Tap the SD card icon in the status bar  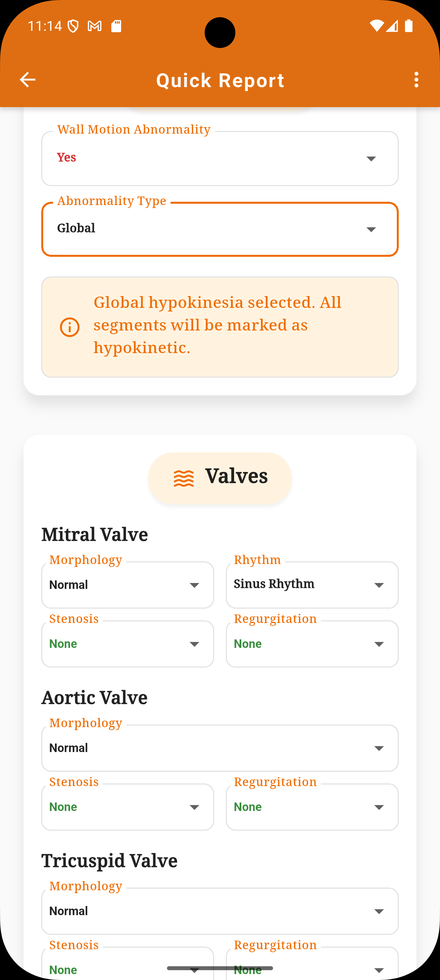(x=116, y=26)
